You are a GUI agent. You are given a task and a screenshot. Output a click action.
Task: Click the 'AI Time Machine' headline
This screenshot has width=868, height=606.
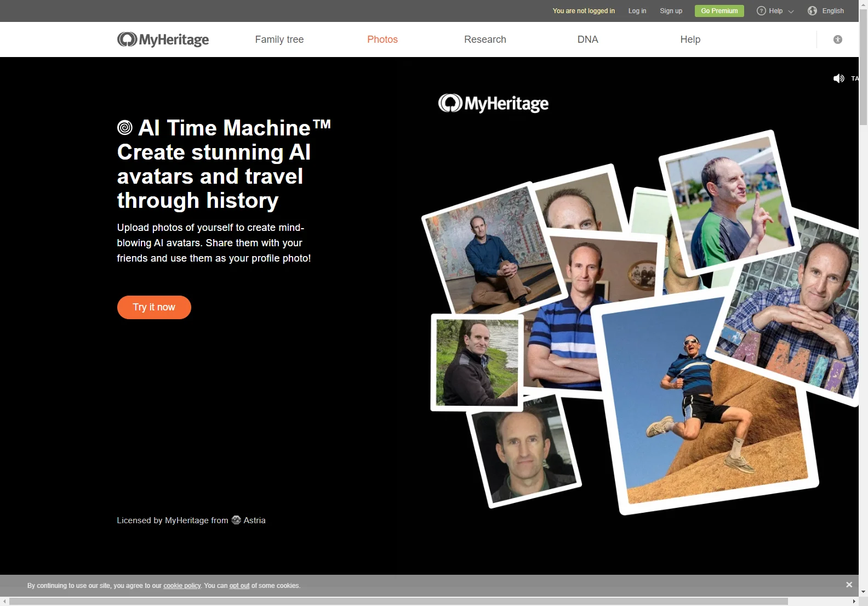[x=235, y=128]
